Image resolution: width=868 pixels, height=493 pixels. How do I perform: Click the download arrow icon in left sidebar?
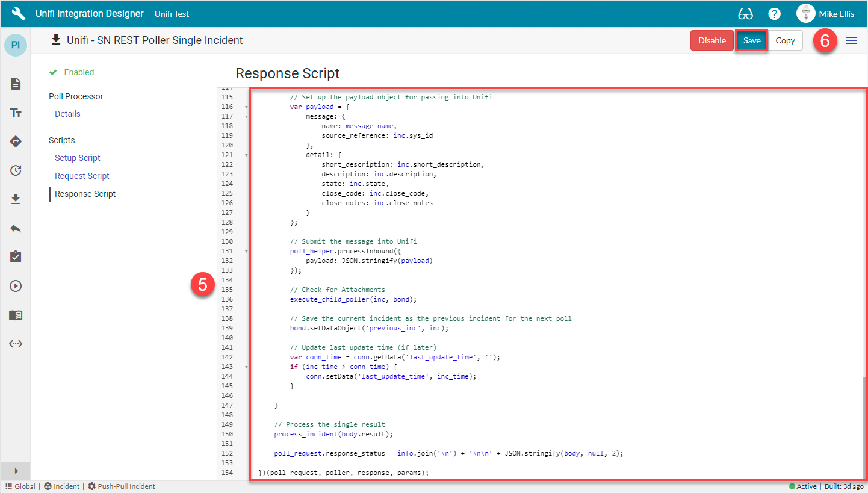click(x=15, y=199)
